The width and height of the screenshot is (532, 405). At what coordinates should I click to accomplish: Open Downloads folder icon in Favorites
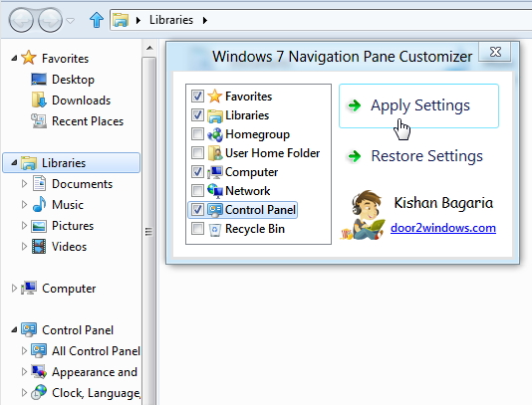39,100
